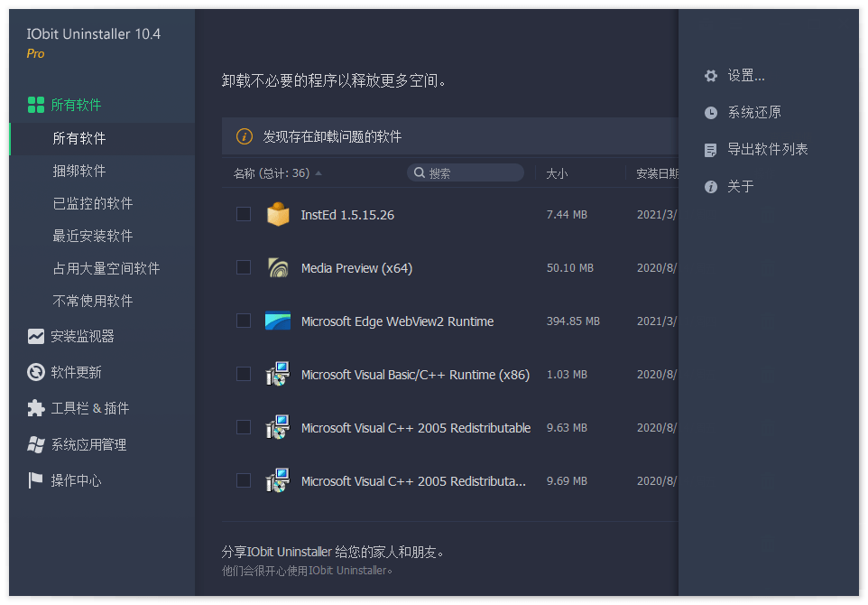
Task: Click the 搜索 input field
Action: pyautogui.click(x=466, y=172)
